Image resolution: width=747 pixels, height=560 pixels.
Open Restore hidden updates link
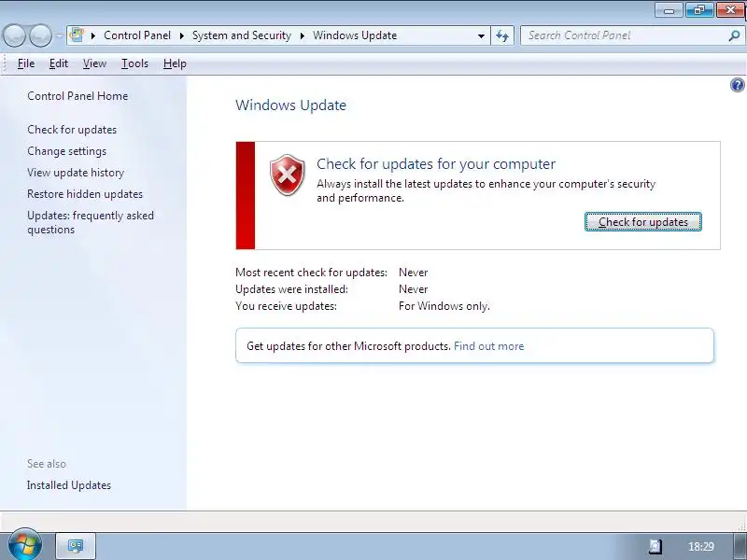[85, 194]
